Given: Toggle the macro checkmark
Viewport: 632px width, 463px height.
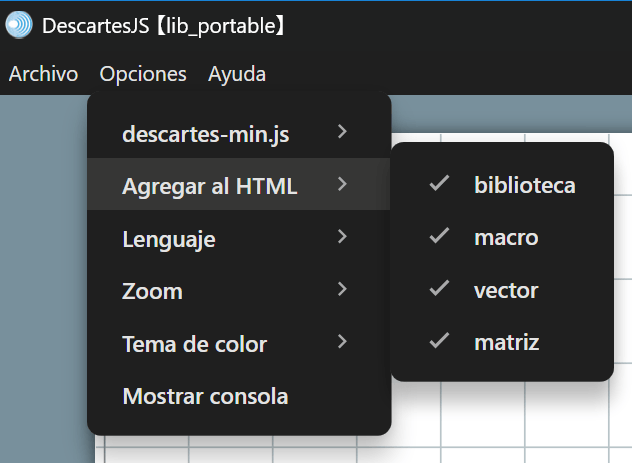Looking at the screenshot, I should click(x=438, y=237).
